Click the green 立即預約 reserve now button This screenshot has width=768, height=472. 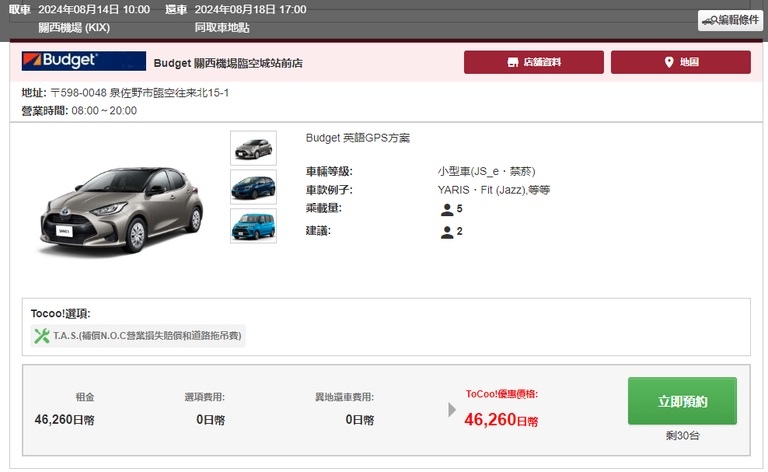tap(682, 401)
